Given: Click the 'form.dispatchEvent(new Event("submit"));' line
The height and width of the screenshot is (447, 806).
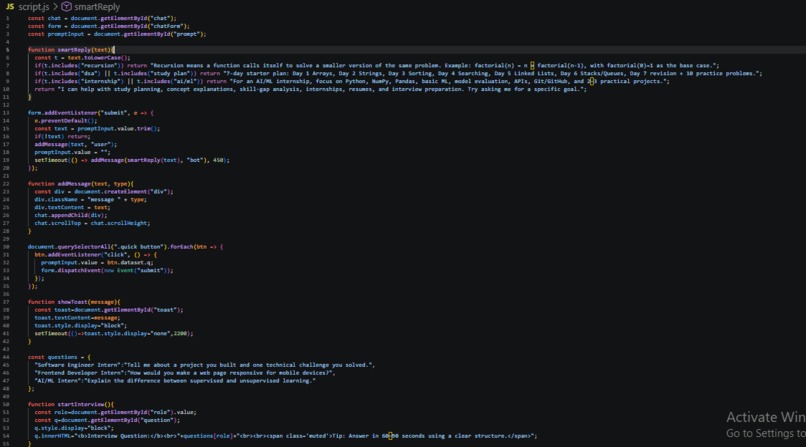Looking at the screenshot, I should coord(107,270).
